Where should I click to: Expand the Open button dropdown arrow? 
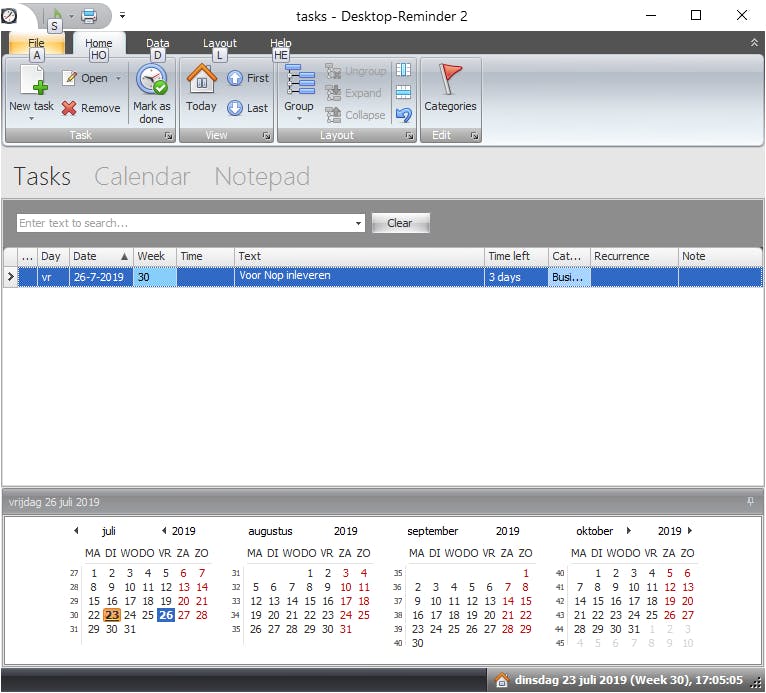(118, 78)
